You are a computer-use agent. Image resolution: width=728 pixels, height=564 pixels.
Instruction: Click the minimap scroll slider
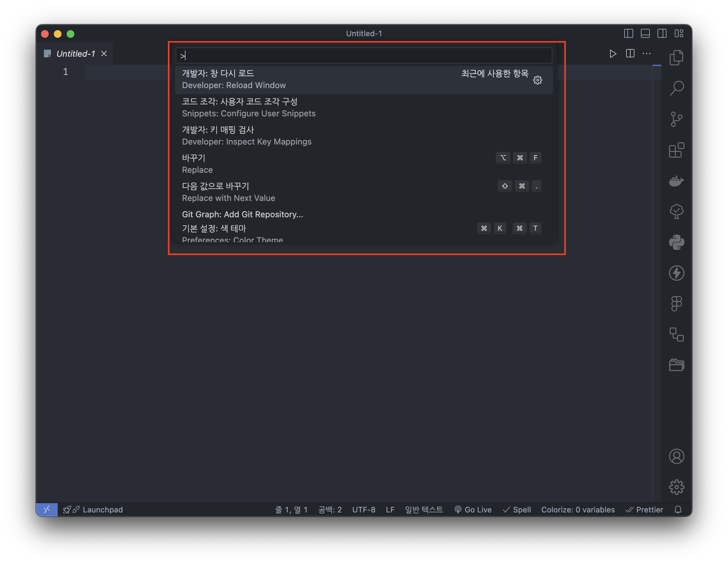click(x=657, y=65)
